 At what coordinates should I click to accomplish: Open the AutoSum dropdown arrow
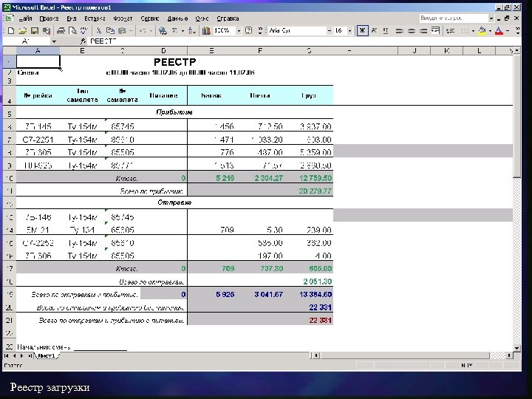(x=183, y=31)
